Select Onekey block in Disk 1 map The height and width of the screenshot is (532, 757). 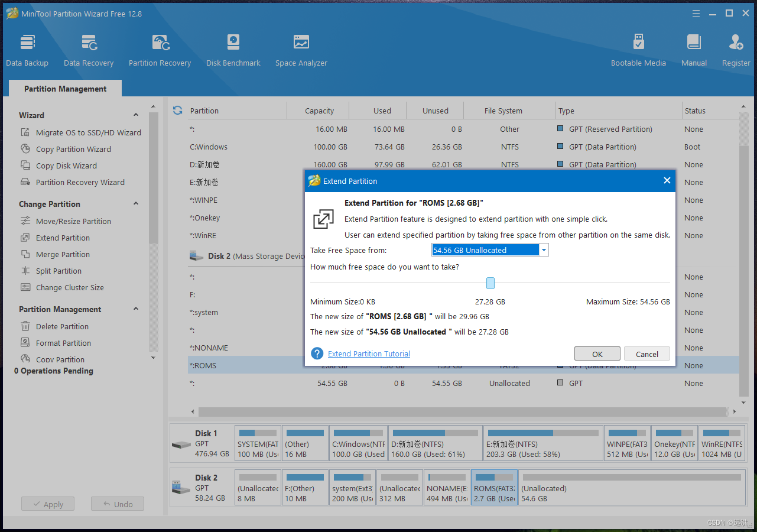pos(674,443)
